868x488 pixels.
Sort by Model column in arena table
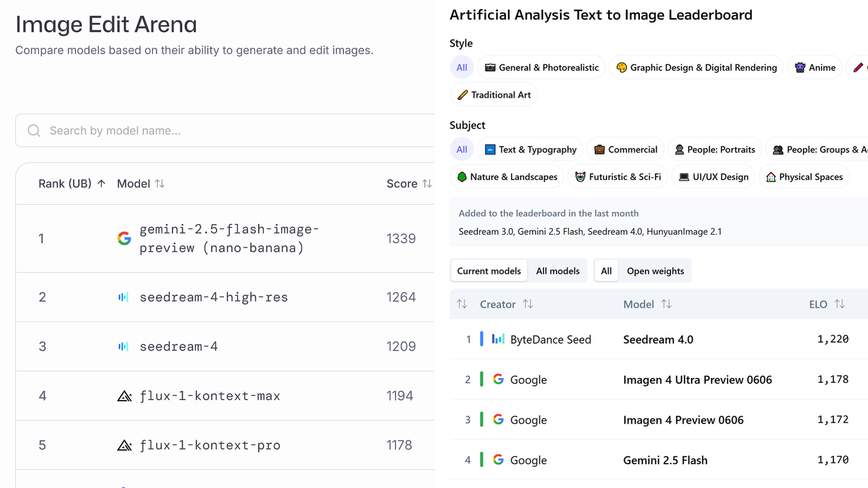[141, 184]
